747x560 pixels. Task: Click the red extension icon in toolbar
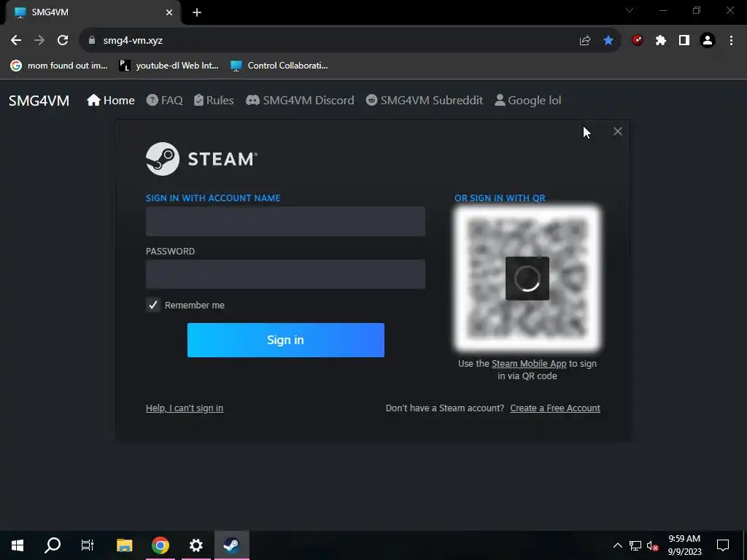[638, 41]
